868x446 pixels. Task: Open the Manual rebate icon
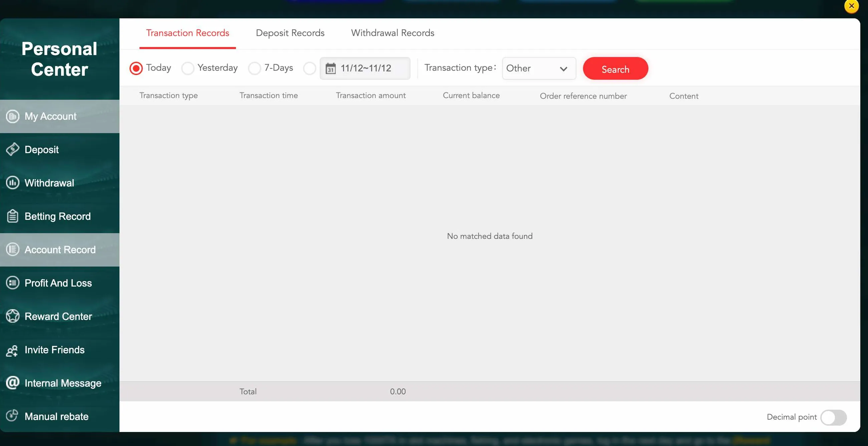(12, 416)
